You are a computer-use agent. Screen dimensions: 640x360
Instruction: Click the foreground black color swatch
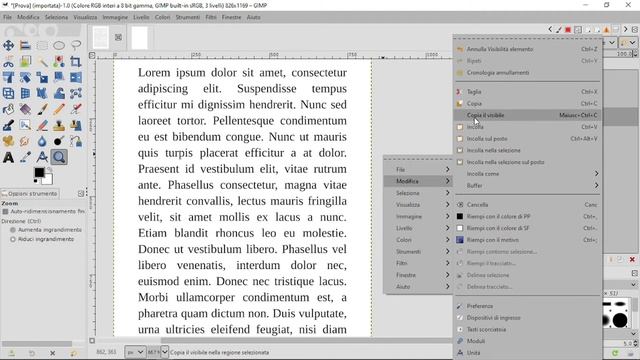point(39,173)
